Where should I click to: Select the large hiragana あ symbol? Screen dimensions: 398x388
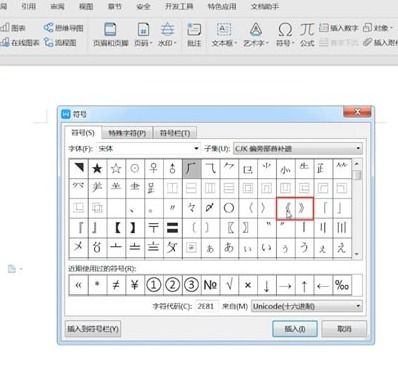tap(229, 248)
